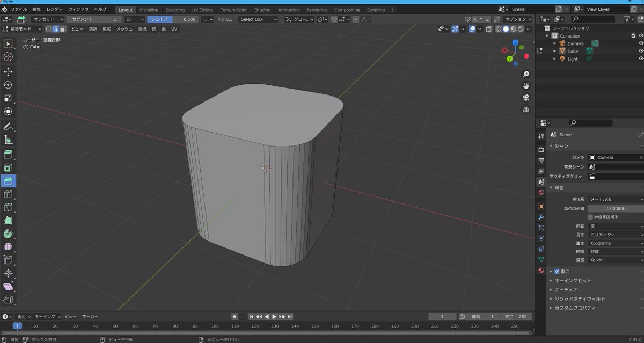Adjust the シェイプ 0.500 slider
The height and width of the screenshot is (343, 644).
click(172, 19)
